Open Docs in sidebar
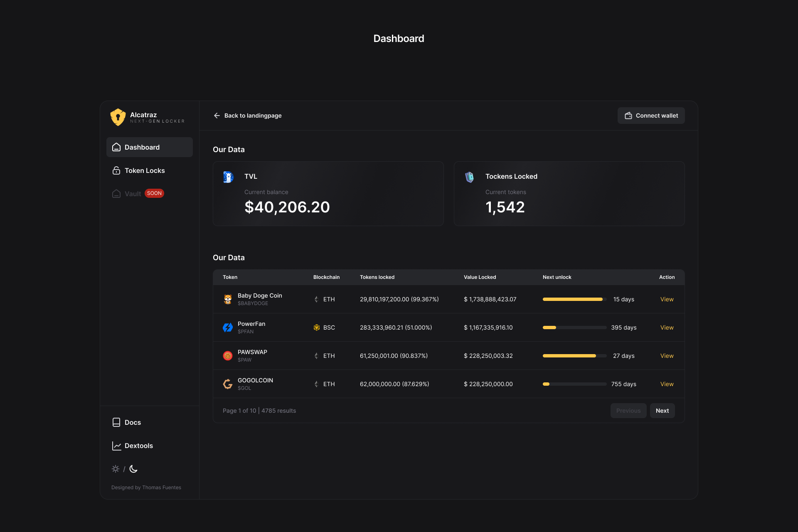Screen dimensions: 798x532 [x=150, y=422]
